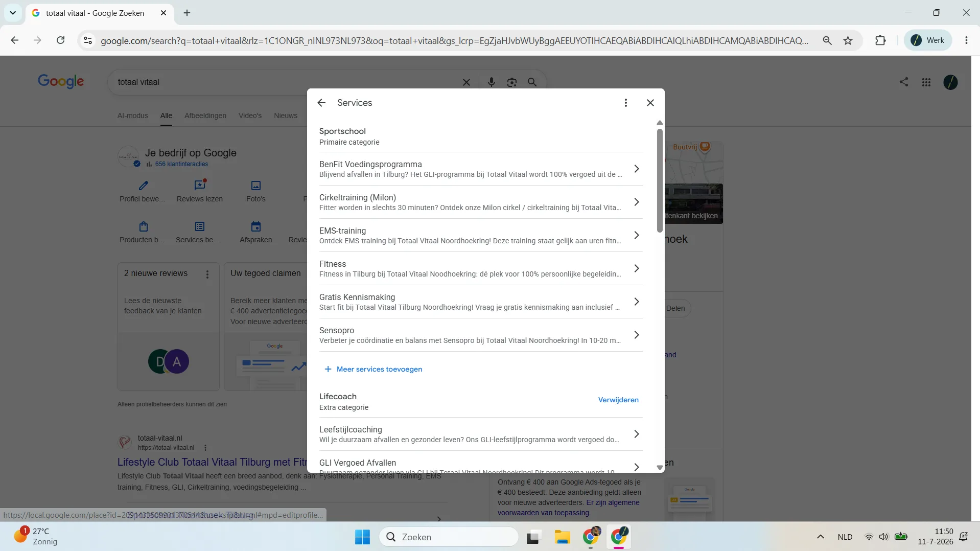Switch to AI-modus tab

point(133,116)
